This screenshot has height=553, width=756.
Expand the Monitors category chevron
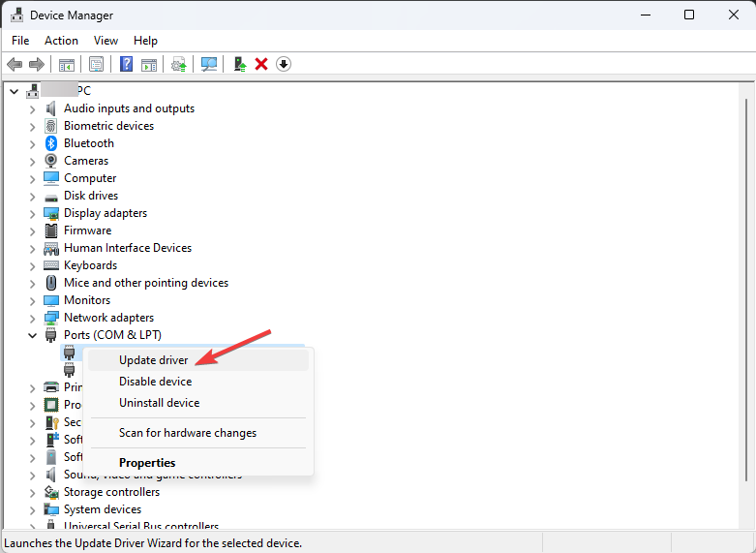coord(32,300)
